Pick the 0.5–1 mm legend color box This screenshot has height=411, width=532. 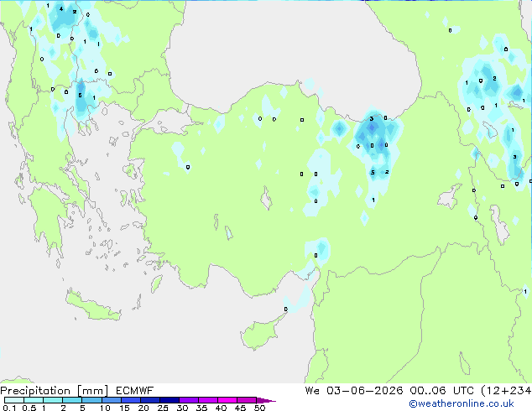34,400
